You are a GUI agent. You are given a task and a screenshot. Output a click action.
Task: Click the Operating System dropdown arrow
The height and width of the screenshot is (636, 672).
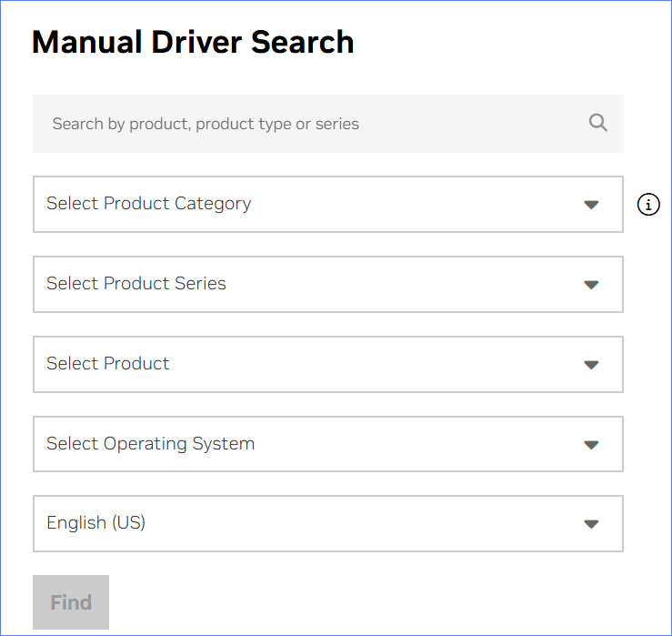(591, 445)
